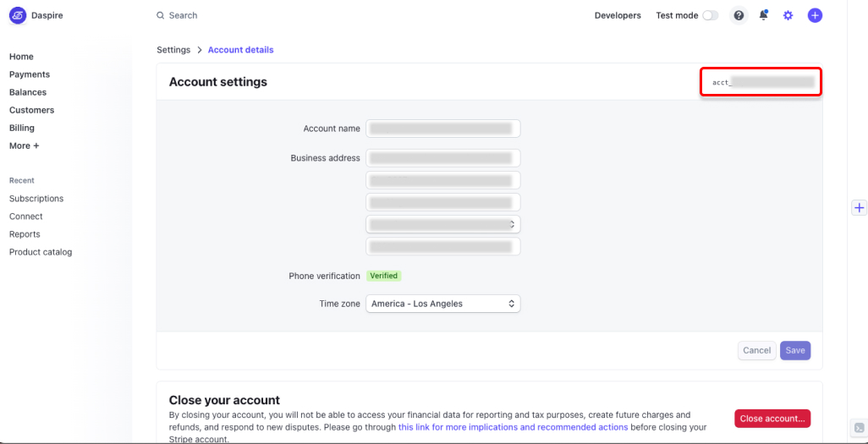The width and height of the screenshot is (868, 444).
Task: Click Account details breadcrumb
Action: coord(241,50)
